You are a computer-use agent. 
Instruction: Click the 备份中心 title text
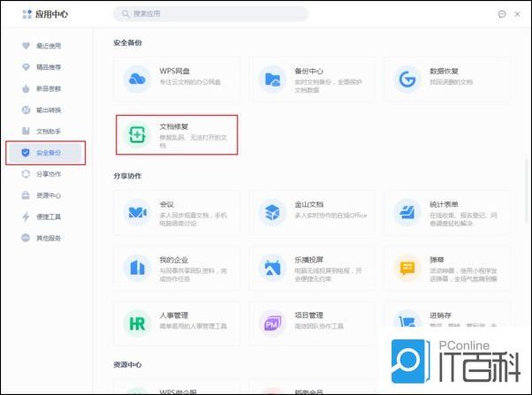coord(308,71)
